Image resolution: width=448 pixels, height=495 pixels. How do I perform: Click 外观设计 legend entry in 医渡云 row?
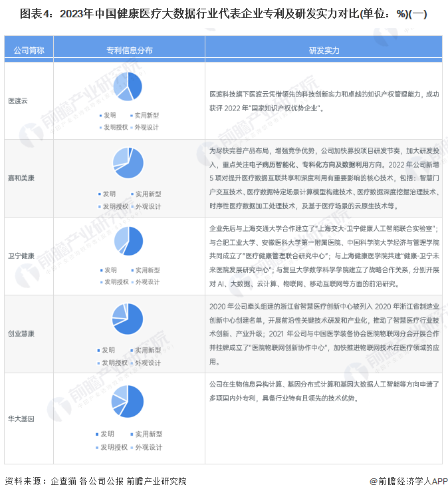coord(144,127)
